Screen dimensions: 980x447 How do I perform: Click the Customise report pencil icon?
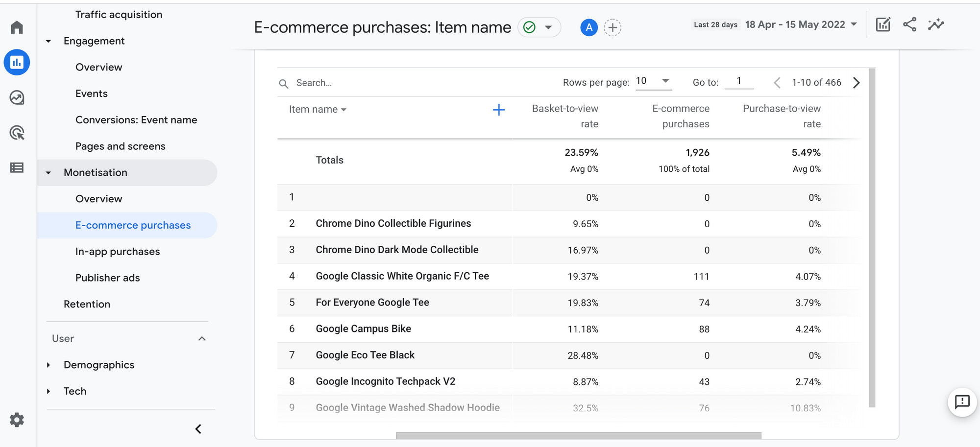pyautogui.click(x=883, y=24)
